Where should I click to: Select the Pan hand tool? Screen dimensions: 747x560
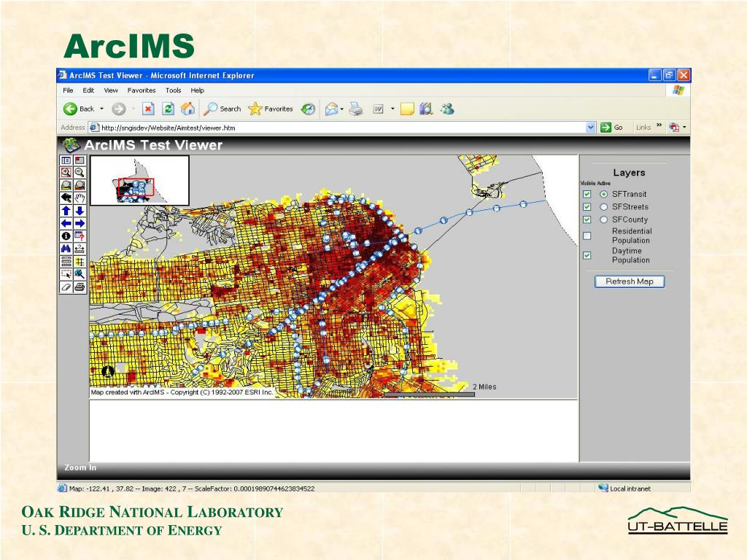(80, 198)
